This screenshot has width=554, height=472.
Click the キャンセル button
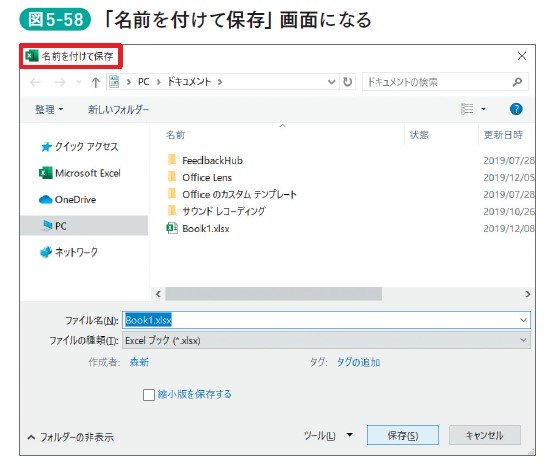[485, 435]
